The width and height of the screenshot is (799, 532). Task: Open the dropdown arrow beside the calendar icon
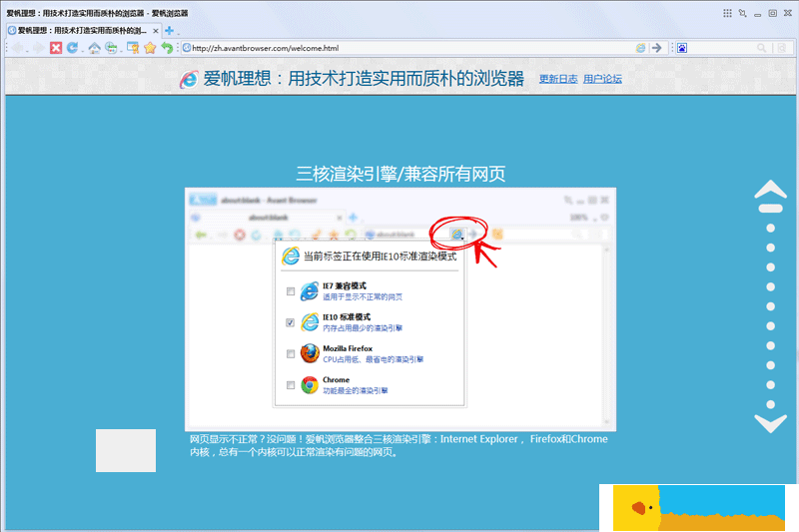(x=121, y=50)
